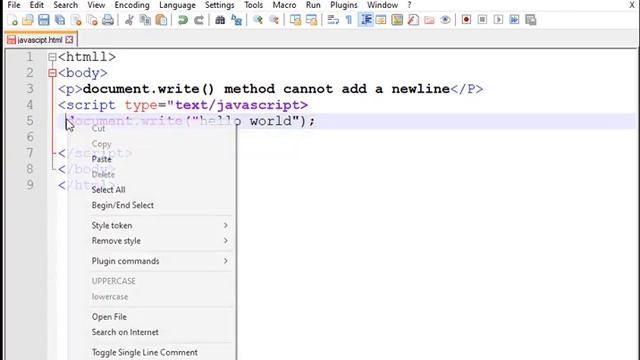This screenshot has height=360, width=640.
Task: Close the javascipt.html tab with its X
Action: click(x=69, y=40)
